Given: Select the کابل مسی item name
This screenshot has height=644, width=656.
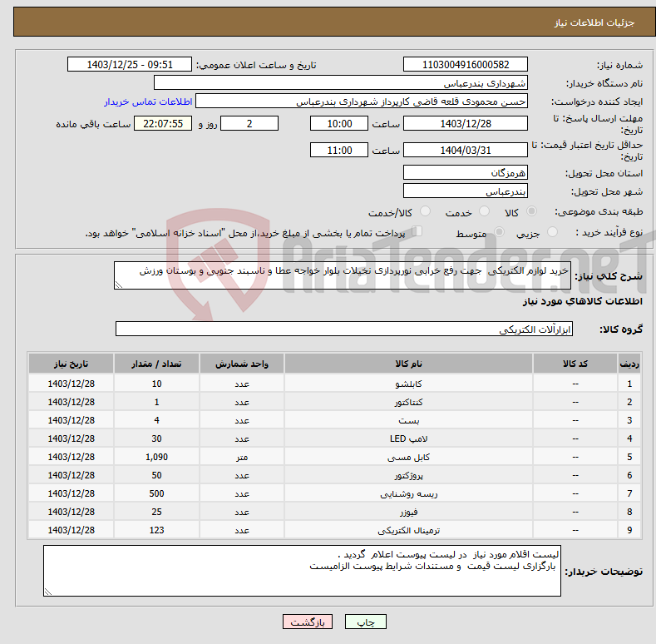Looking at the screenshot, I should coord(408,458).
